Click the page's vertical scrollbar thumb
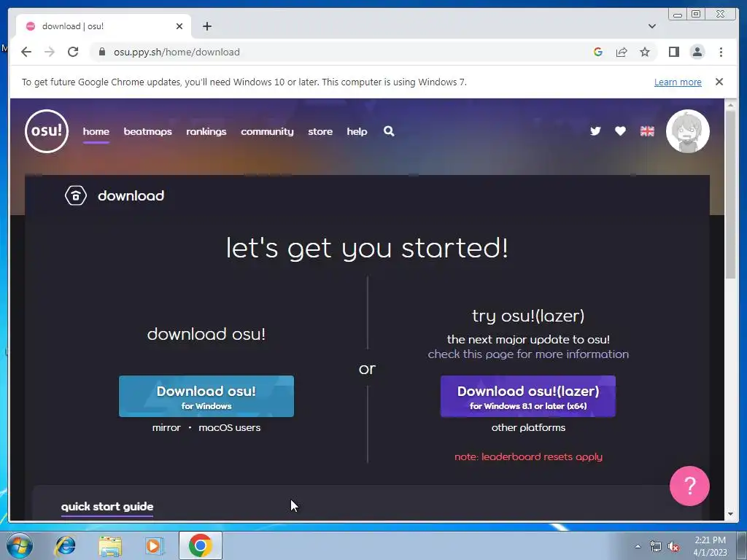 click(730, 194)
